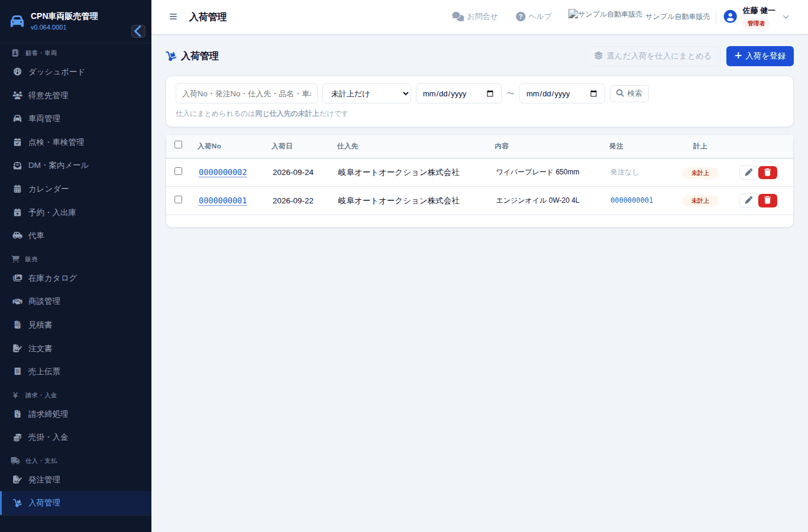
Task: Collapse the sidebar with the chevron button
Action: (x=138, y=31)
